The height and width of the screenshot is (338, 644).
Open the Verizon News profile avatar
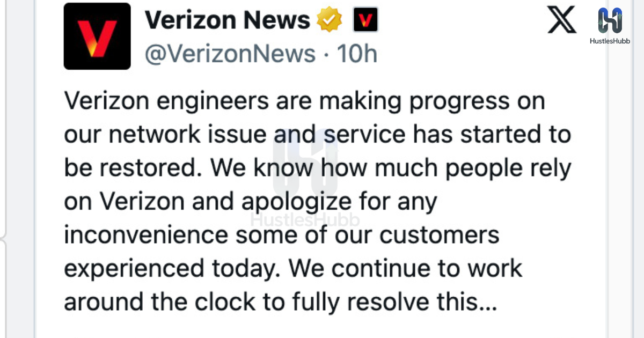[97, 36]
